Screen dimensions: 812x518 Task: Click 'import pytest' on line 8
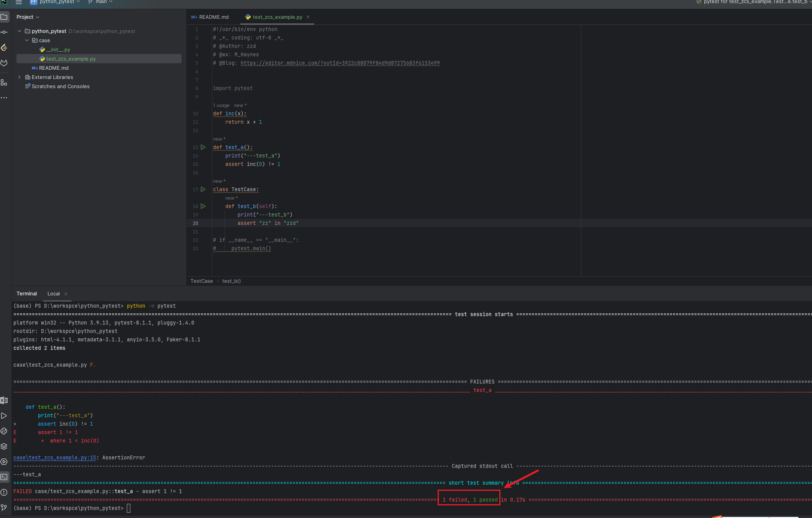point(233,88)
